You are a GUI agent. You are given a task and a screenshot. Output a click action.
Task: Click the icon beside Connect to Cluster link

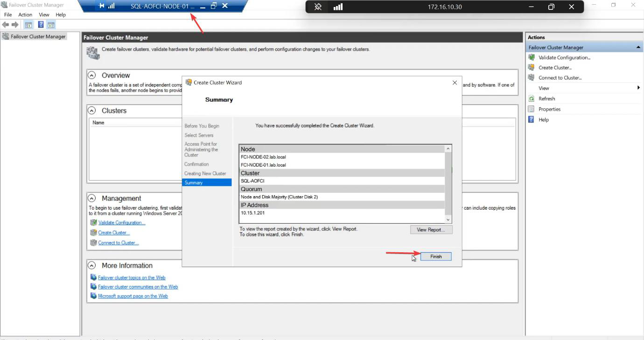coord(93,242)
